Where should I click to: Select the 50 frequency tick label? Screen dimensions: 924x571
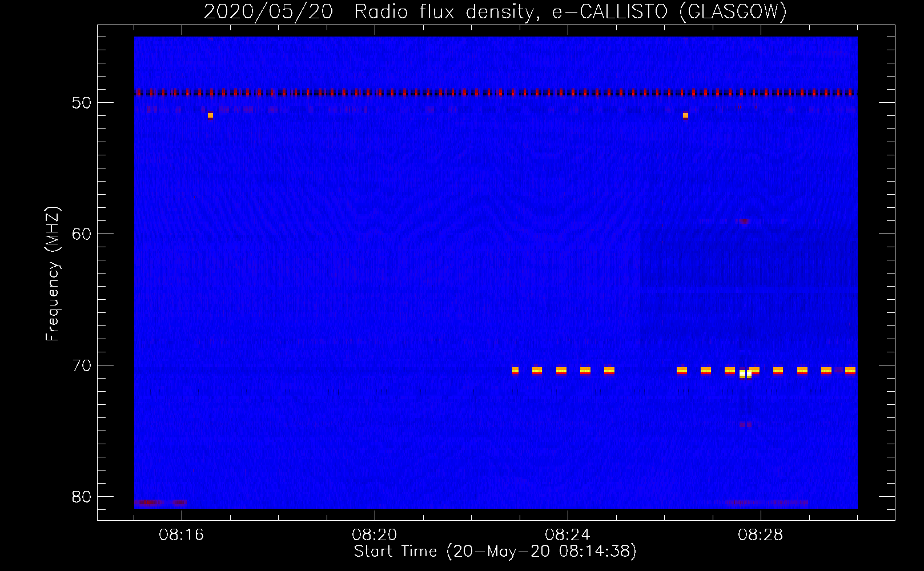(x=82, y=103)
